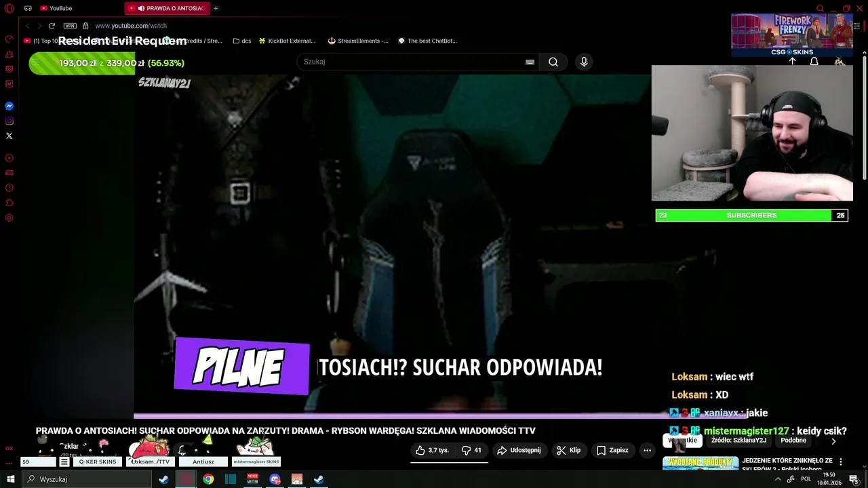The width and height of the screenshot is (868, 488).
Task: Open Google Chrome from taskbar
Action: (208, 479)
